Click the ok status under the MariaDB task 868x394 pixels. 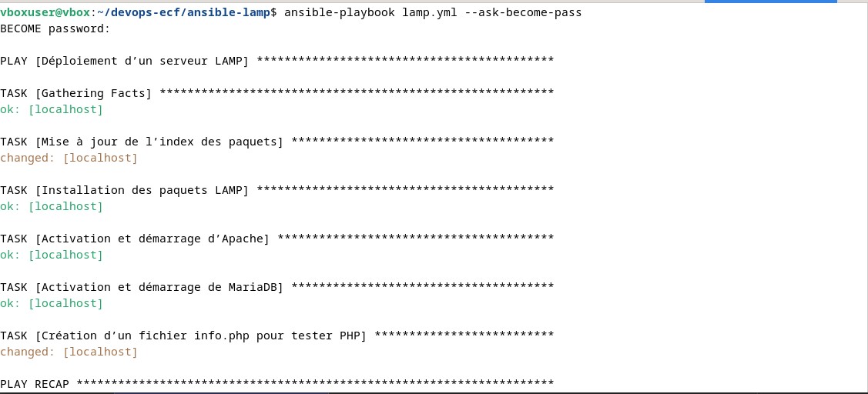(x=52, y=304)
